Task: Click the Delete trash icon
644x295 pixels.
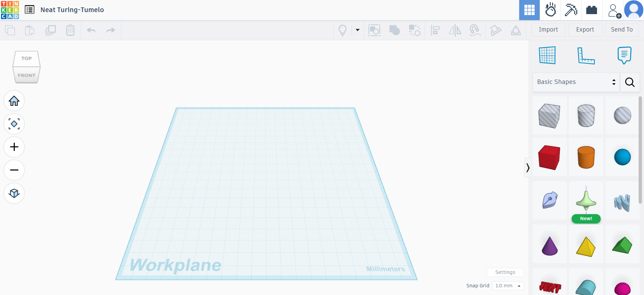Action: click(70, 30)
